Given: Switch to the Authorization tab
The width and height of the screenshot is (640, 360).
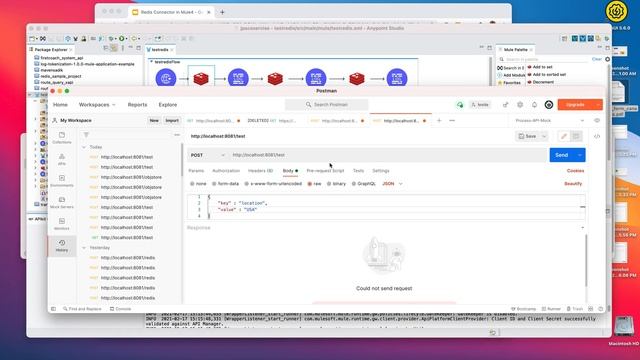Looking at the screenshot, I should click(x=226, y=171).
